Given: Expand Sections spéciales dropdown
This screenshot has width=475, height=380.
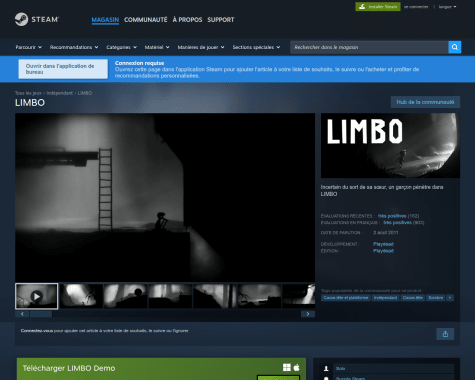Looking at the screenshot, I should pyautogui.click(x=256, y=47).
